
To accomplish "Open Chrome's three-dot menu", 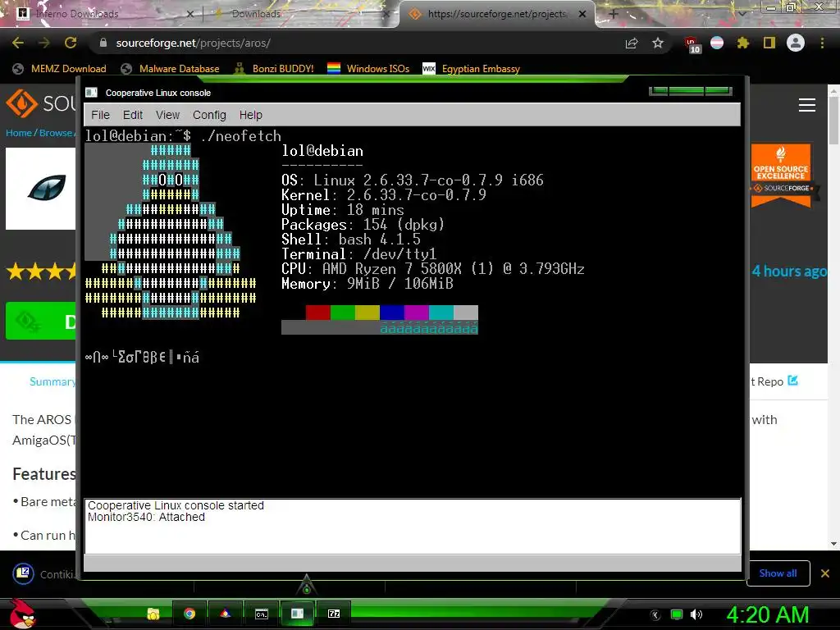I will 822,43.
